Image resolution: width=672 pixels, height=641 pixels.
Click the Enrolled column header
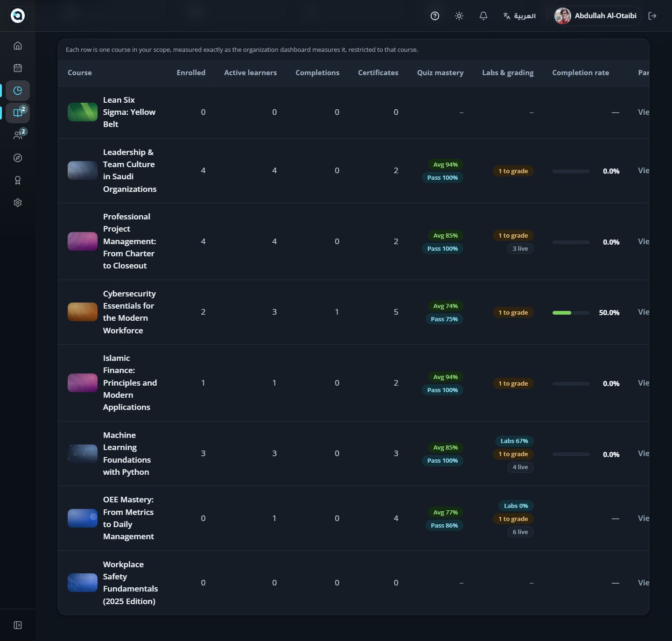191,73
